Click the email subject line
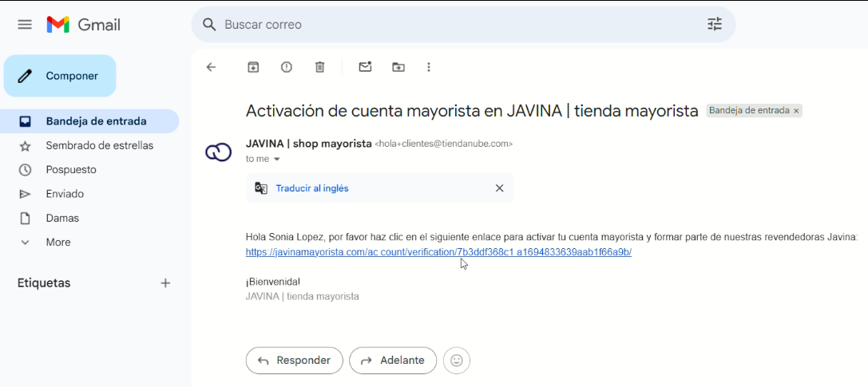This screenshot has height=387, width=868. 472,111
